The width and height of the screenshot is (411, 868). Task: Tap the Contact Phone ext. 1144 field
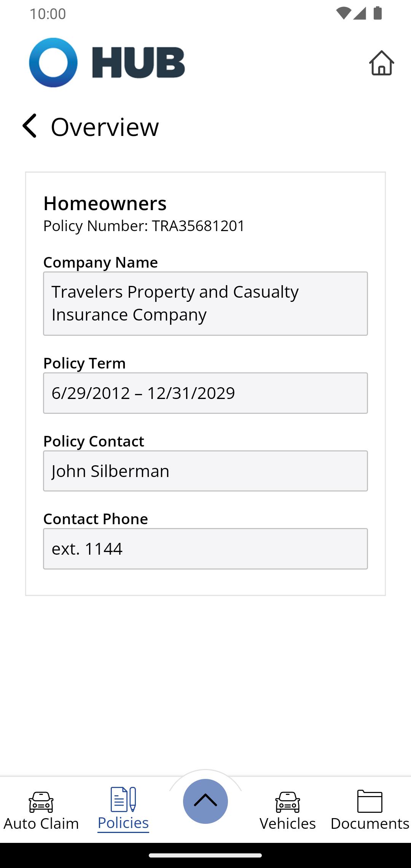pos(205,549)
